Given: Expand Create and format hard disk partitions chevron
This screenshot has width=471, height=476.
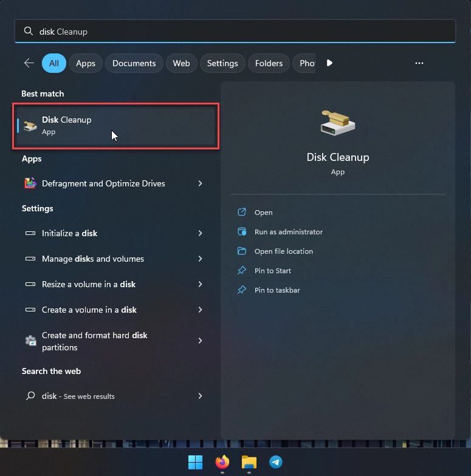Looking at the screenshot, I should [200, 341].
